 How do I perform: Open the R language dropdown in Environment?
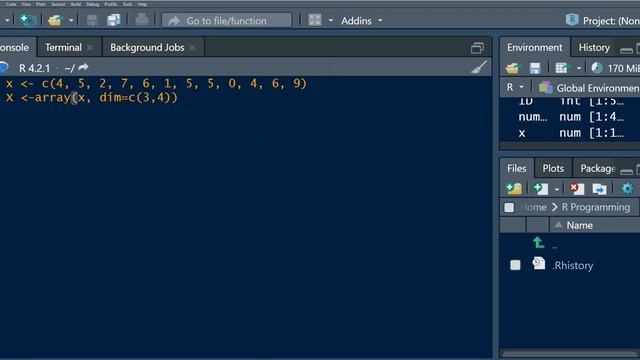pos(515,87)
